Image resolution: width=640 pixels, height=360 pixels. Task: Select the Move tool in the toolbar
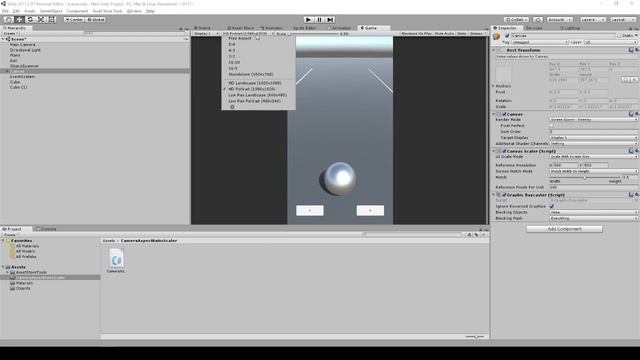point(19,20)
